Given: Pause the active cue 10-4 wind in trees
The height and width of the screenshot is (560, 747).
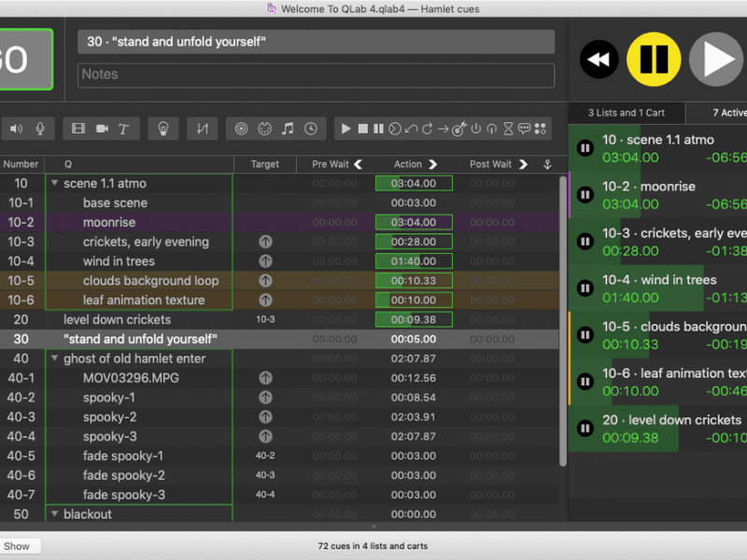Looking at the screenshot, I should [x=585, y=288].
